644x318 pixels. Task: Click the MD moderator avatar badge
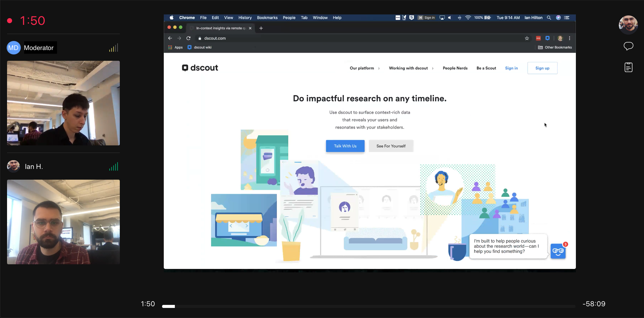tap(13, 48)
